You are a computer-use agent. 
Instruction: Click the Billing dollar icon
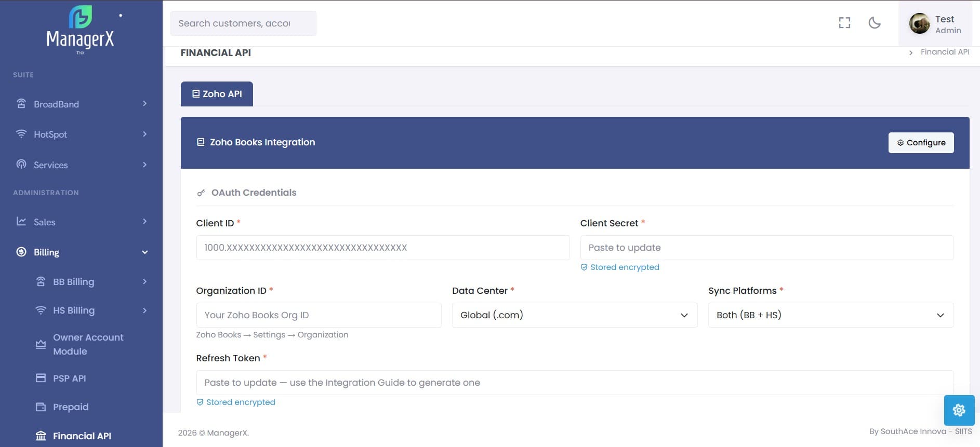click(x=21, y=252)
